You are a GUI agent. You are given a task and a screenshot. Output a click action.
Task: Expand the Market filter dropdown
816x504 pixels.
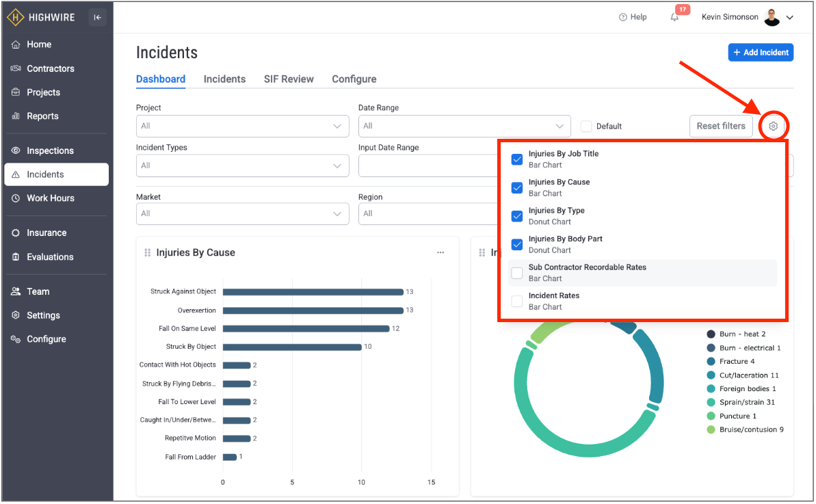click(x=242, y=214)
